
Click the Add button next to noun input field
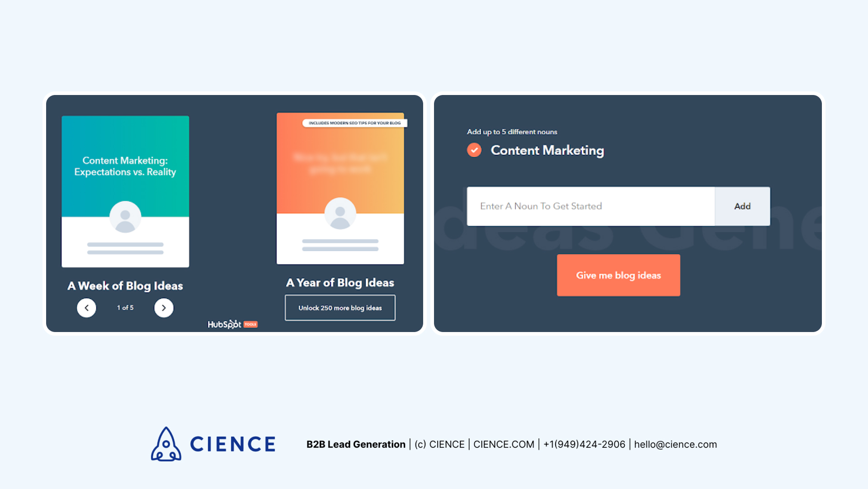pyautogui.click(x=742, y=206)
